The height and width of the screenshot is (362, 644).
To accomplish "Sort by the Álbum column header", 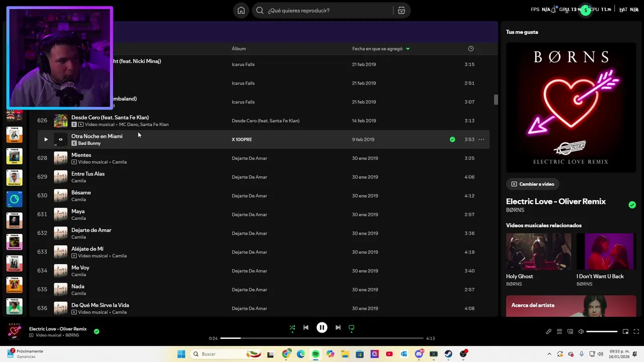I will pyautogui.click(x=238, y=49).
